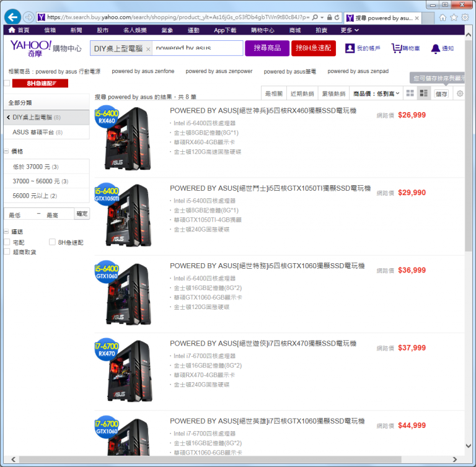Sort by 近期熱銷 tab

(302, 94)
